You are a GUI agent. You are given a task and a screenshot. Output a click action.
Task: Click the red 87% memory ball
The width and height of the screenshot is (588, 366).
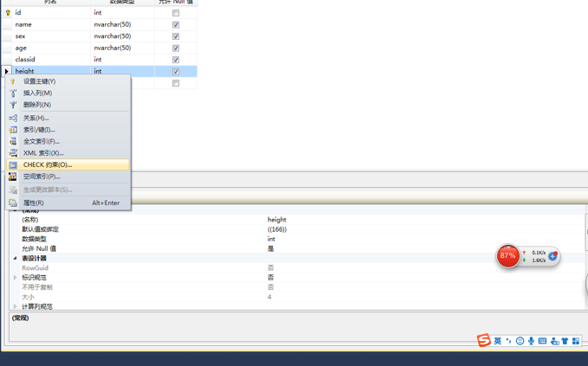507,256
